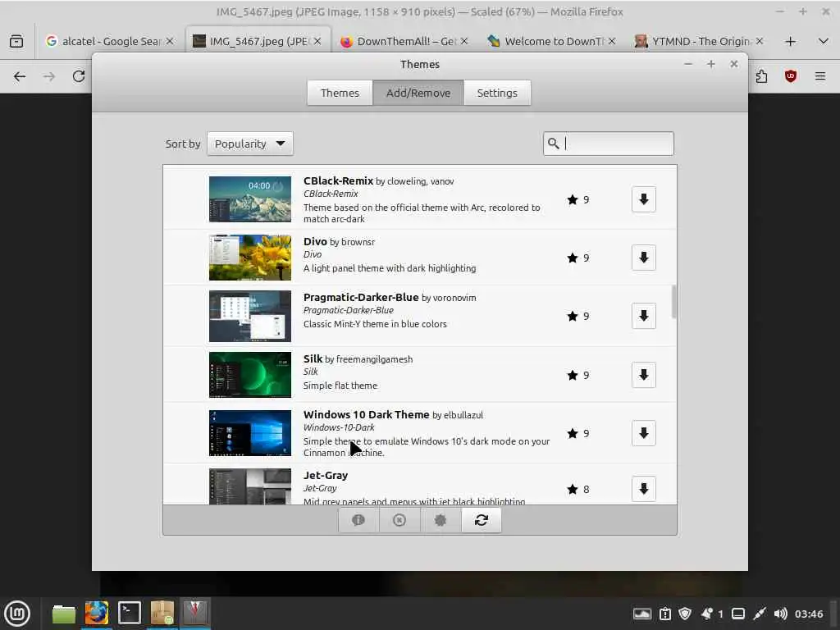
Task: Open the volume control in tray
Action: tap(781, 614)
